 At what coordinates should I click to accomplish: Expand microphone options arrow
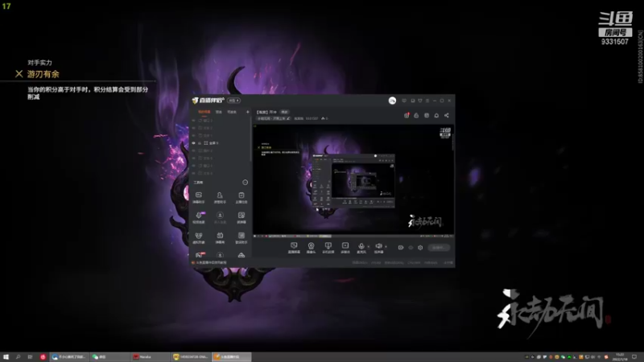(x=368, y=247)
